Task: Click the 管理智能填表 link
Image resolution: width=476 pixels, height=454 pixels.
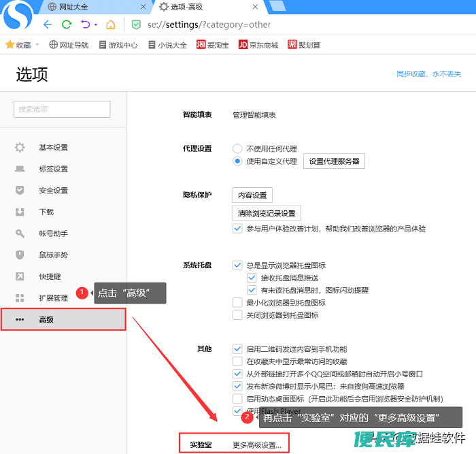Action: 254,115
